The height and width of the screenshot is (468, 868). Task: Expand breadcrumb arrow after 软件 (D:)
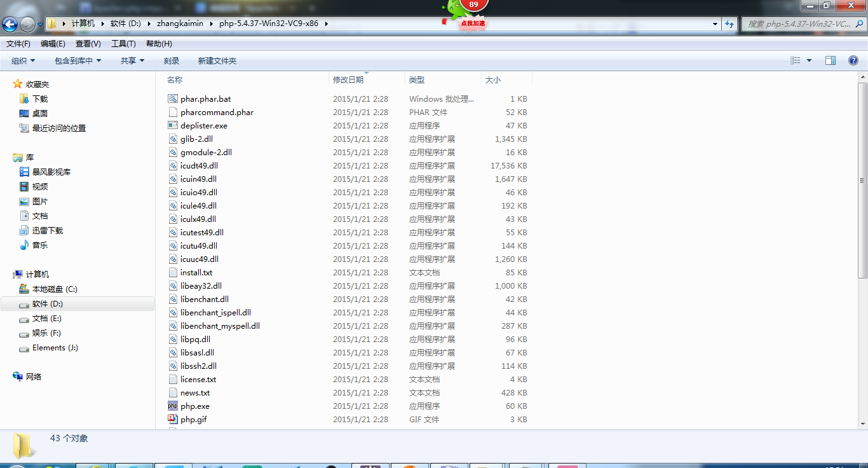(x=150, y=24)
